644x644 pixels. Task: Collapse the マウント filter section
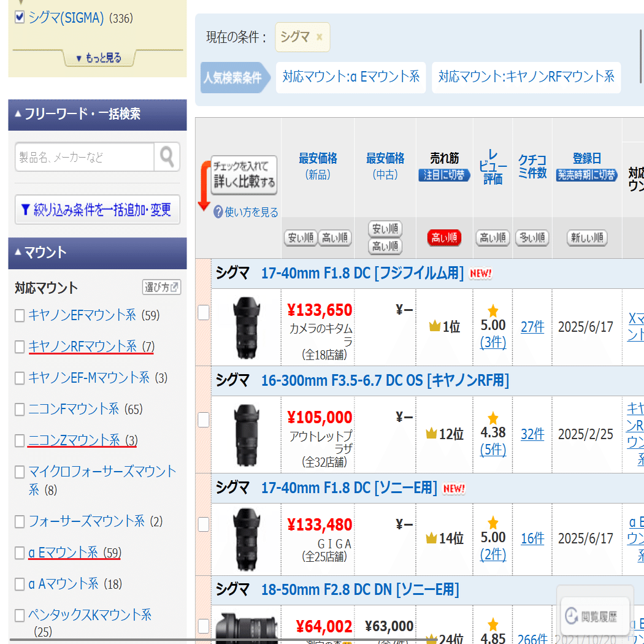tap(18, 253)
